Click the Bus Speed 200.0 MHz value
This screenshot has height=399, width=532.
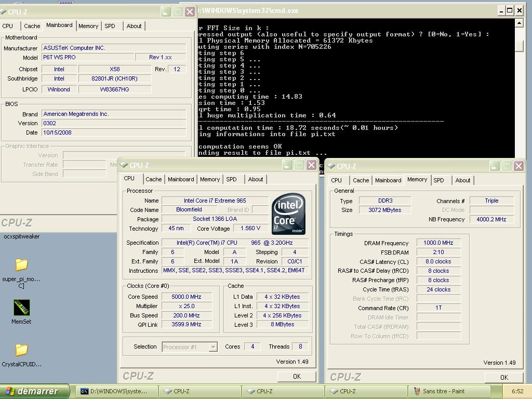(x=187, y=315)
